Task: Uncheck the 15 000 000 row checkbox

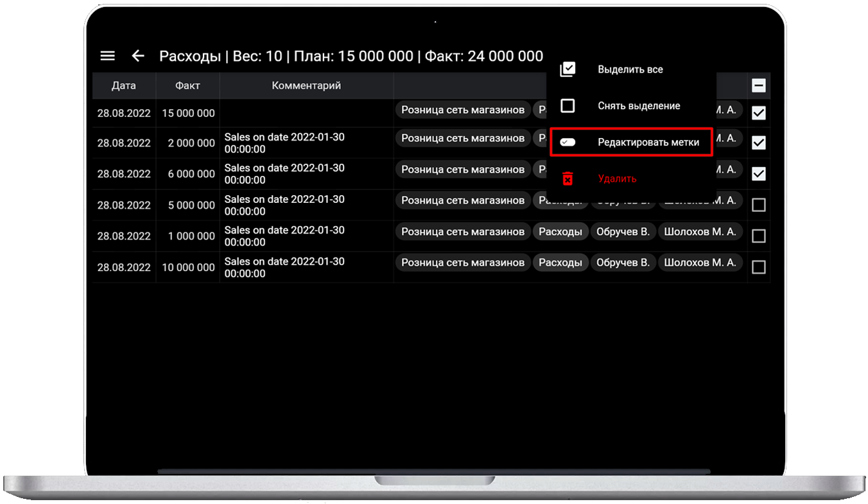Action: point(758,113)
